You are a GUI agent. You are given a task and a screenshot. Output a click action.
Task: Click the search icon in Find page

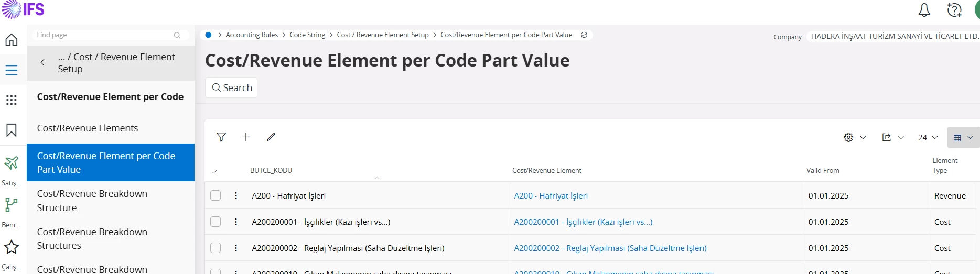(177, 35)
